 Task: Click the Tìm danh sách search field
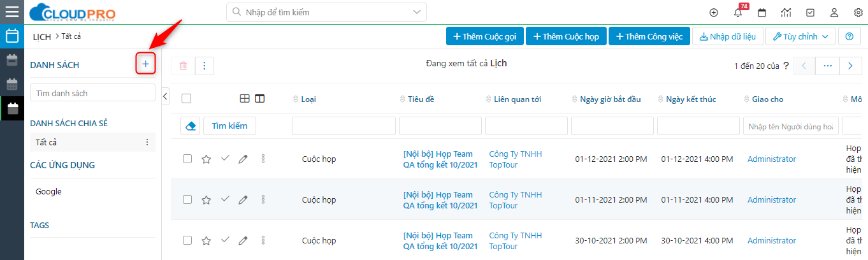[92, 93]
